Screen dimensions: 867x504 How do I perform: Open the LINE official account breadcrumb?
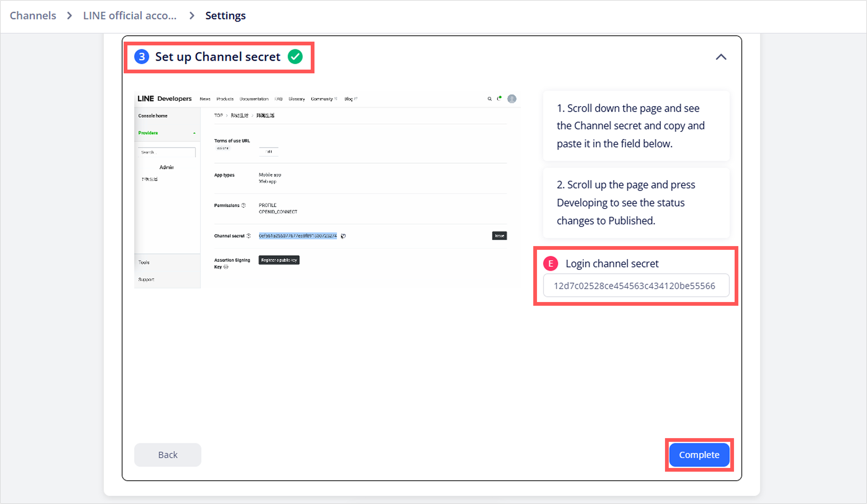(130, 16)
